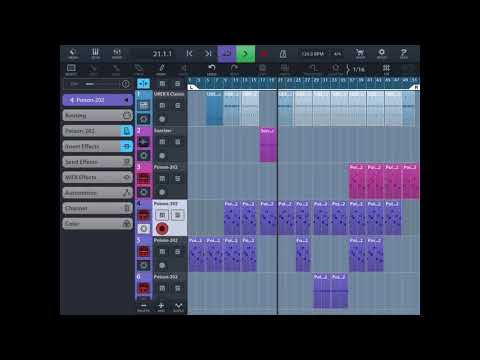Image resolution: width=480 pixels, height=360 pixels.
Task: Expand the Channel section
Action: [98, 208]
